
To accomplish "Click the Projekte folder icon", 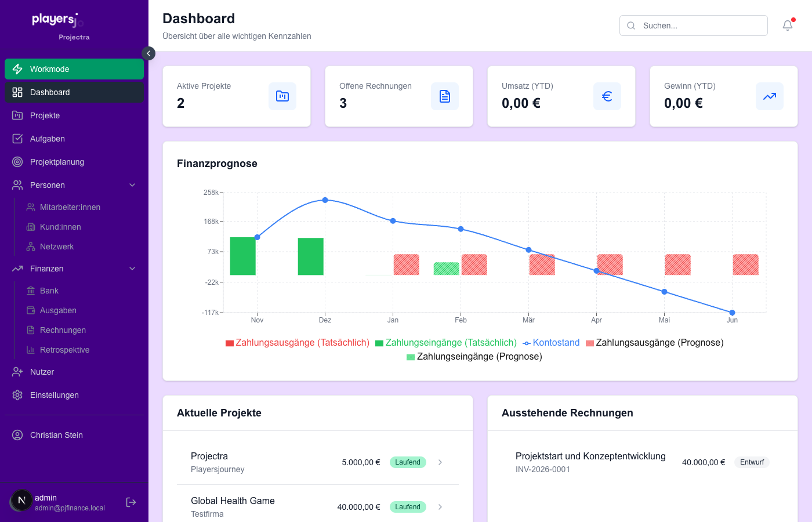I will tap(17, 115).
